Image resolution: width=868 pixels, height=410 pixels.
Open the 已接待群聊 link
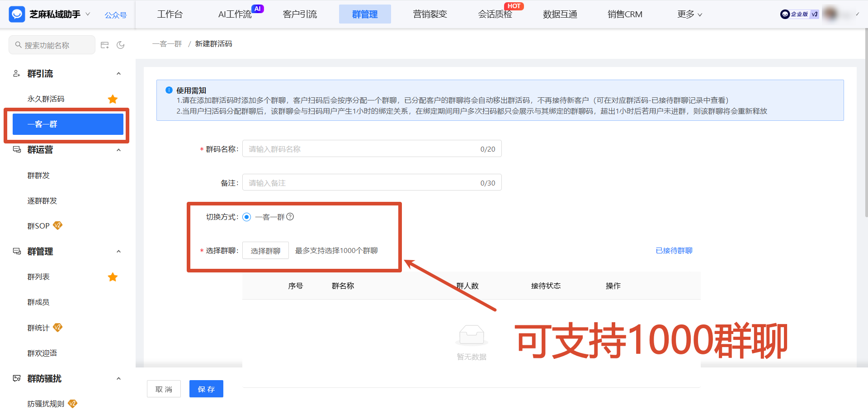[x=674, y=250]
